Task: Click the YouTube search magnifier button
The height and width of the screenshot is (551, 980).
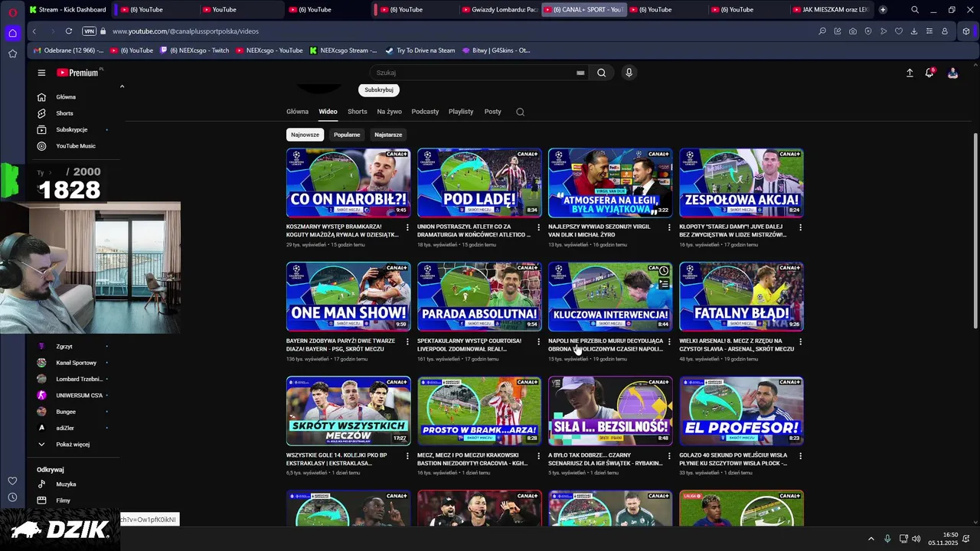Action: pyautogui.click(x=602, y=73)
